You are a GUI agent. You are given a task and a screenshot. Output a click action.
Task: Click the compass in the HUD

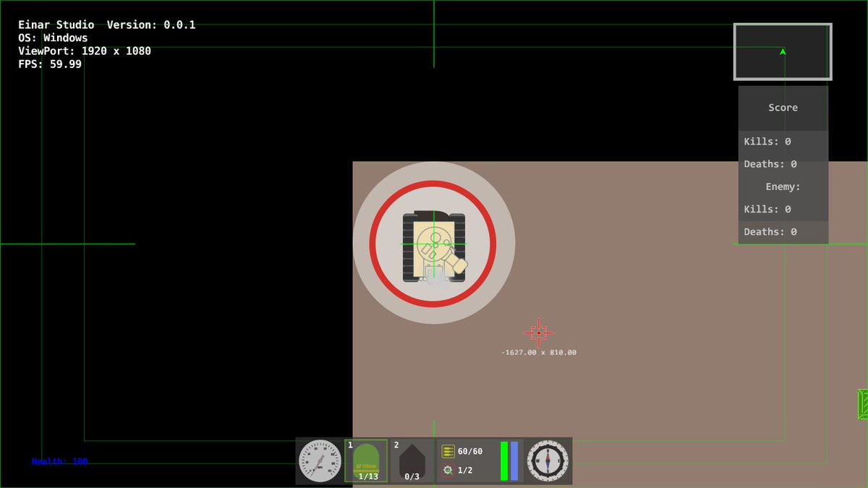tap(548, 461)
